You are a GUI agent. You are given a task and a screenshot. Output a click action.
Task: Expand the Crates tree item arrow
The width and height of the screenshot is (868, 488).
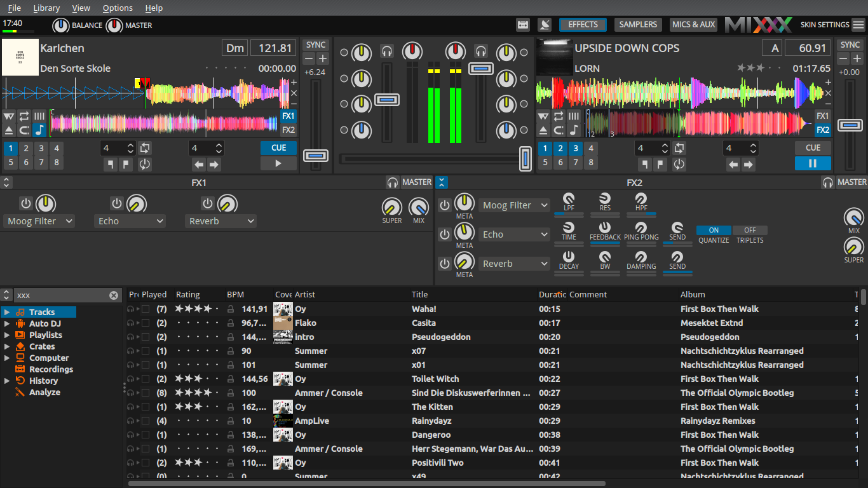7,346
